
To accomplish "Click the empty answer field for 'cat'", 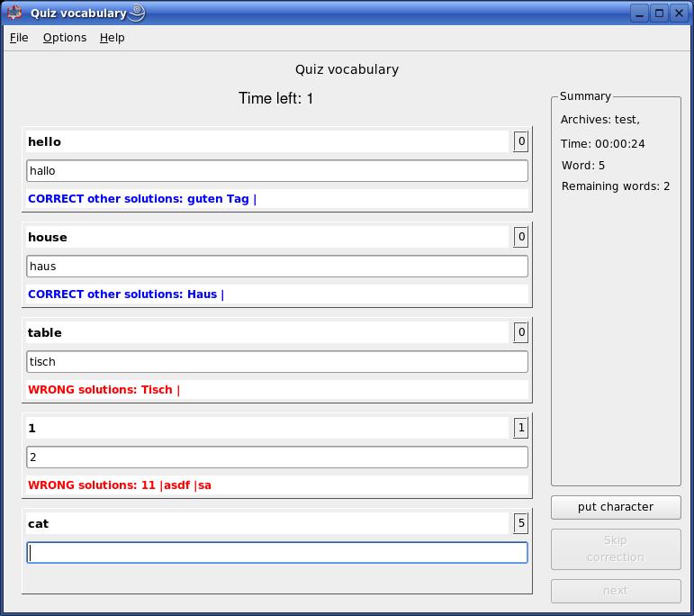I will pos(277,553).
